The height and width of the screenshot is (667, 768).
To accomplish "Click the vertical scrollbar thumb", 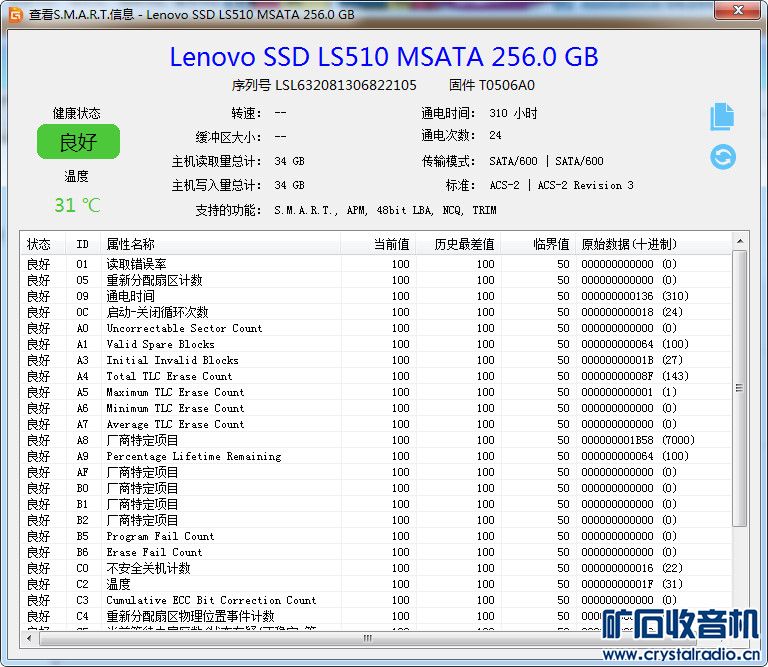I will click(x=739, y=388).
